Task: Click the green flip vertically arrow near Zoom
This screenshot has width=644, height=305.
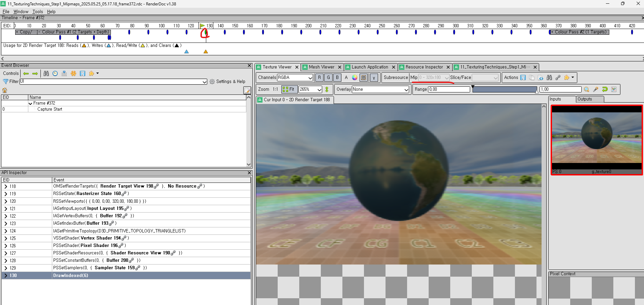Action: [x=327, y=89]
